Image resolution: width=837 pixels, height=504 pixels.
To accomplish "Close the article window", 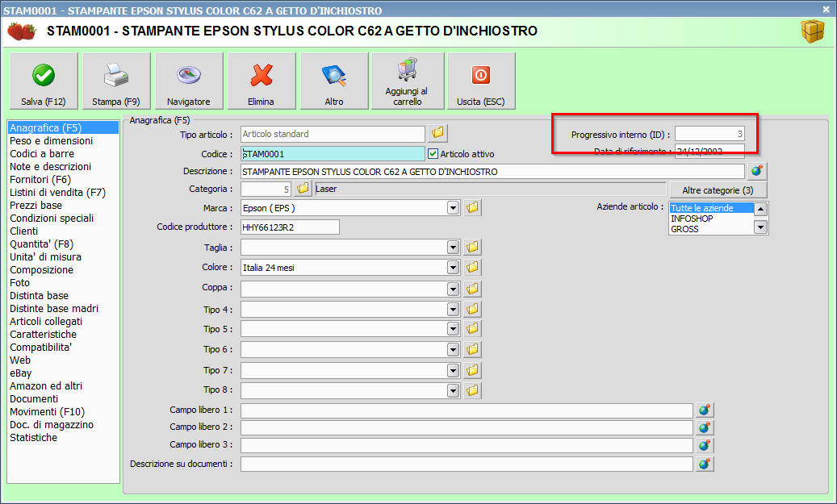I will coord(826,10).
